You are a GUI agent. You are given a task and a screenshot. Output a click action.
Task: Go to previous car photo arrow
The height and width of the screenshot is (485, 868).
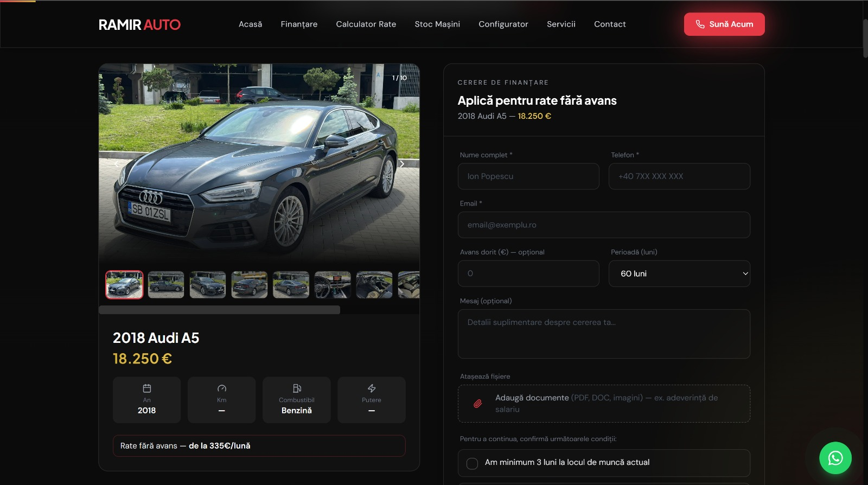(x=116, y=164)
